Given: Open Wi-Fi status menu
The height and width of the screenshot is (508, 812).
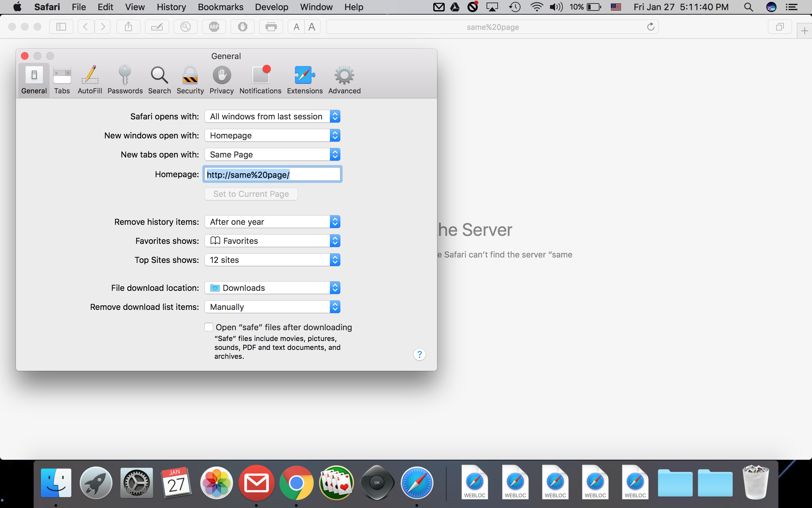Looking at the screenshot, I should (x=537, y=7).
